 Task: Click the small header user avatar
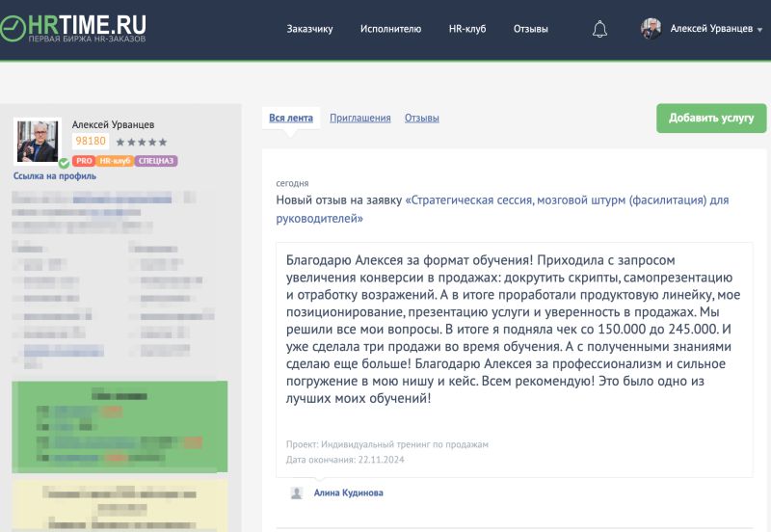(651, 29)
